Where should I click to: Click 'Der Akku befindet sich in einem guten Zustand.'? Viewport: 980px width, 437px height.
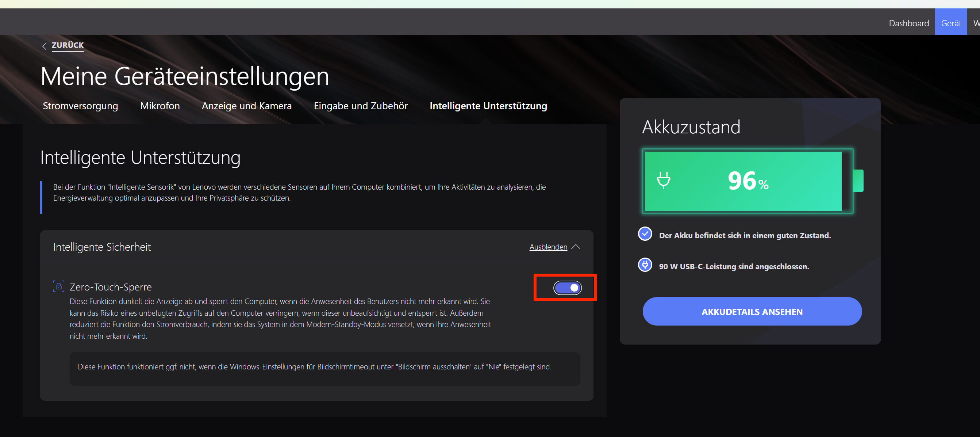[745, 235]
